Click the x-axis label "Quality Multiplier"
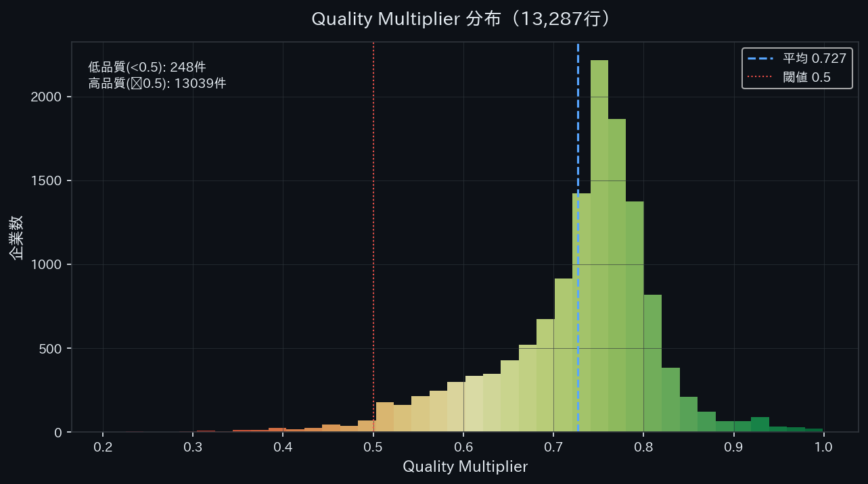 coord(465,466)
